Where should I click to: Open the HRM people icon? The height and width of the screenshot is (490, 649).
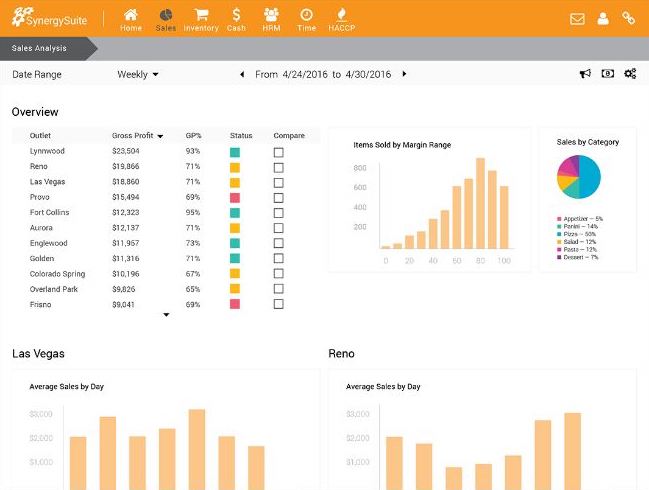pos(271,18)
